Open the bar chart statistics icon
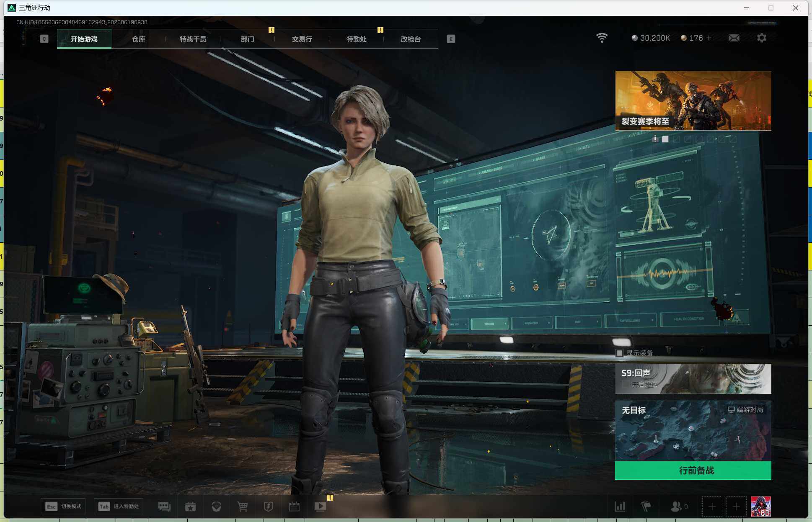812x522 pixels. point(620,507)
